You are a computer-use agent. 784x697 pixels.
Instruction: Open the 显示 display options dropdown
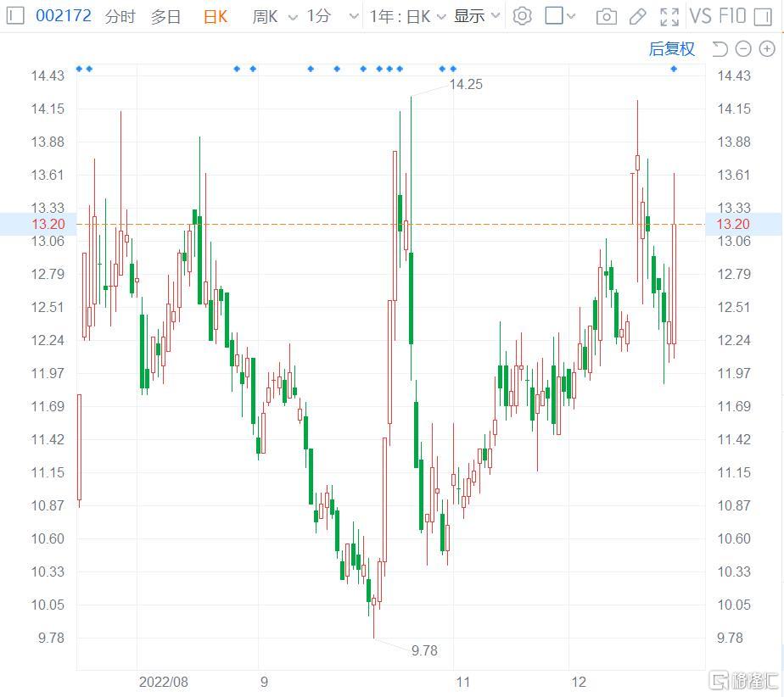pos(477,16)
